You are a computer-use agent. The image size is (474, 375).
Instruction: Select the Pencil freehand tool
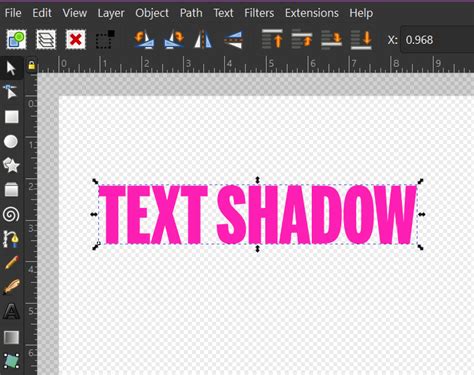pos(12,263)
